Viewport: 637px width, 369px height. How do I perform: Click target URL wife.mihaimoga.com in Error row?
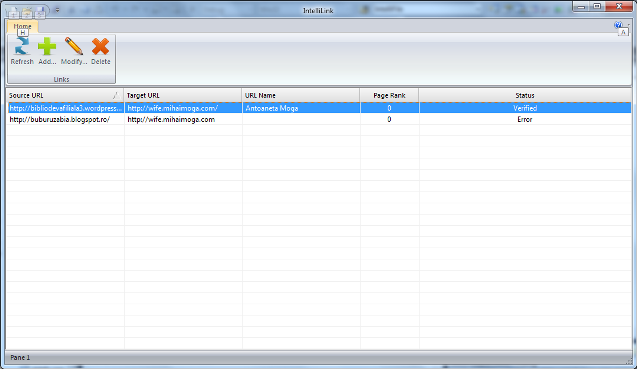(171, 119)
